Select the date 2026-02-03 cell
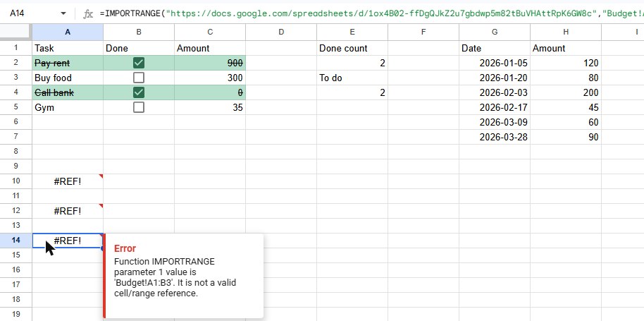 (x=495, y=92)
